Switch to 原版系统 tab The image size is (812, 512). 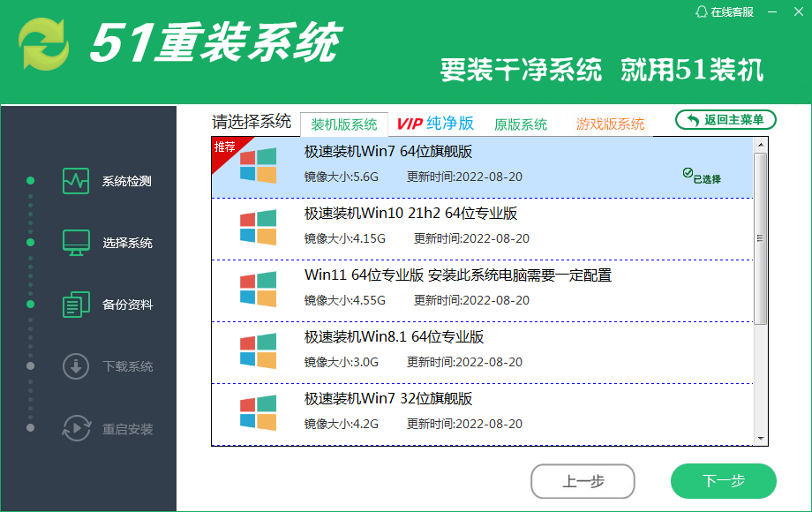pos(521,124)
